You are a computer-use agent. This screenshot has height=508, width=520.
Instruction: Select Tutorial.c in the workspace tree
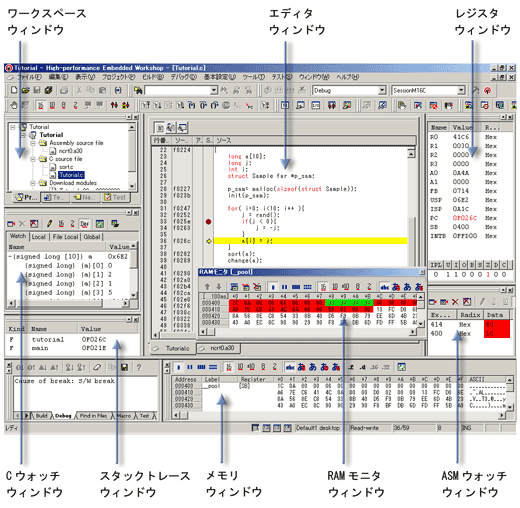tap(72, 175)
